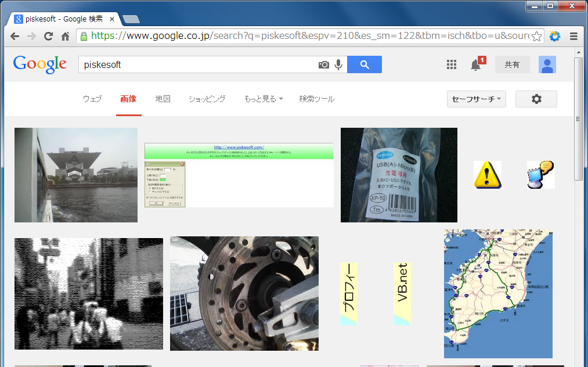The height and width of the screenshot is (367, 588).
Task: Select the 画像 tab
Action: tap(128, 99)
